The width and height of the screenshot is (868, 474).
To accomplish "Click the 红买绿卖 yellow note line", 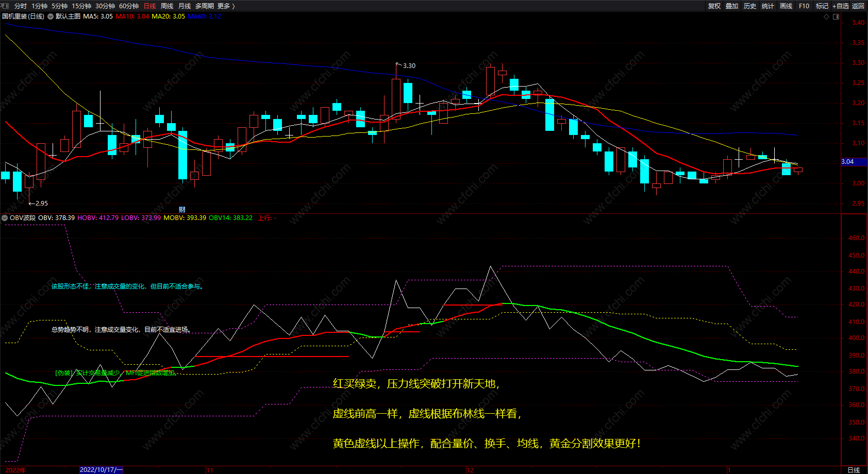I will pos(416,384).
